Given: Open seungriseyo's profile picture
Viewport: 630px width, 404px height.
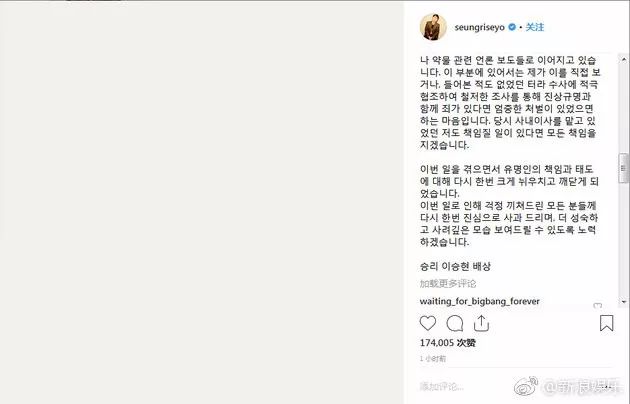Looking at the screenshot, I should pos(433,27).
